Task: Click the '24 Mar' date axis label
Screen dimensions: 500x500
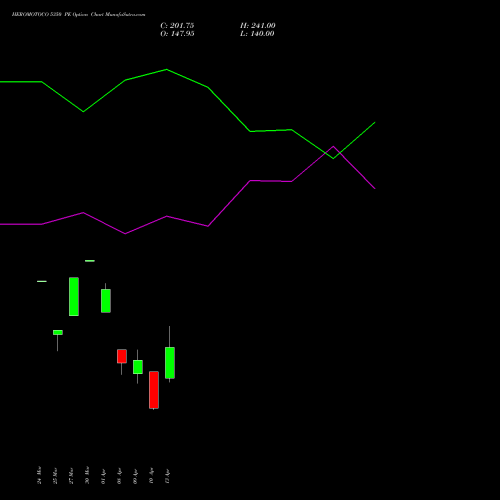Action: (39, 475)
